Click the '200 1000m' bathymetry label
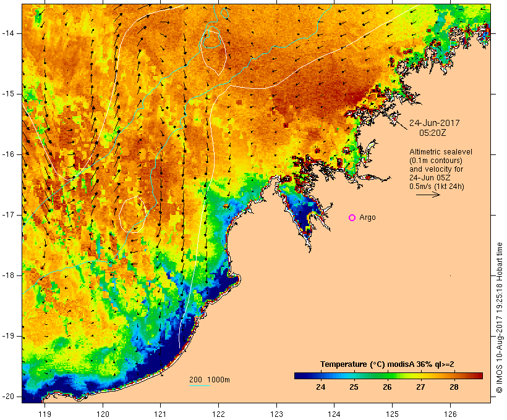This screenshot has width=507, height=420. (210, 380)
